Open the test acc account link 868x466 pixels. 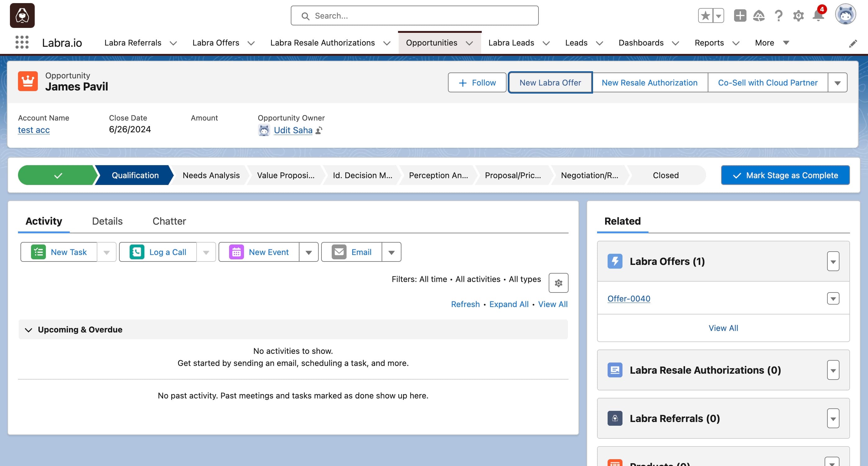(34, 130)
